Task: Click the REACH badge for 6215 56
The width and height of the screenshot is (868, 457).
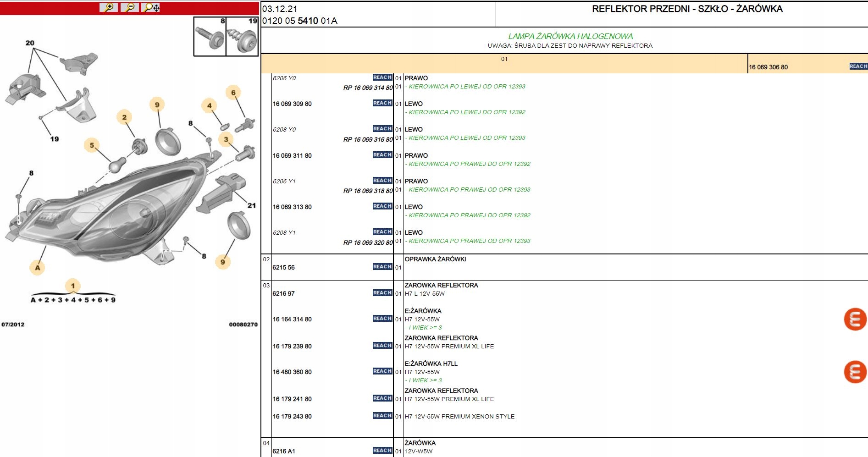Action: coord(382,267)
